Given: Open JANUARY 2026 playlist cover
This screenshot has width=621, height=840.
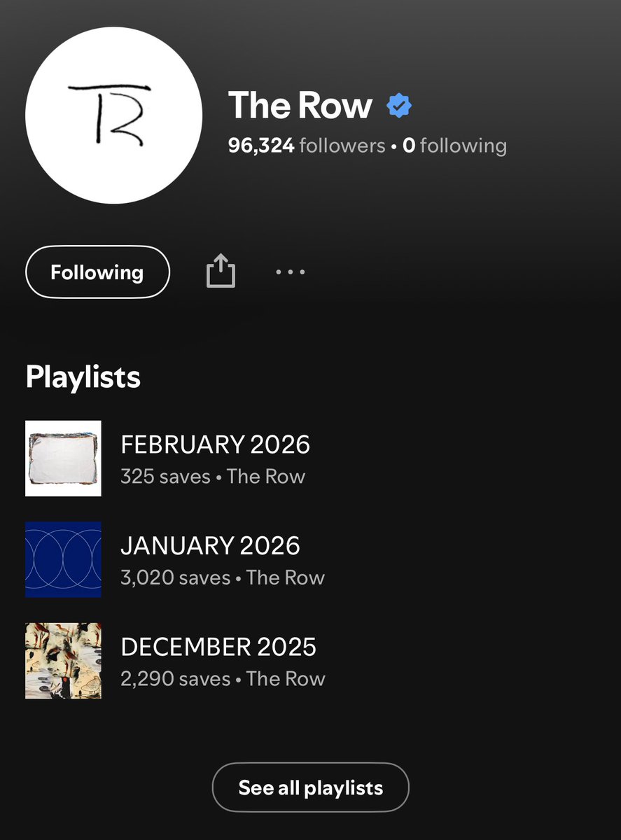Looking at the screenshot, I should click(x=63, y=559).
